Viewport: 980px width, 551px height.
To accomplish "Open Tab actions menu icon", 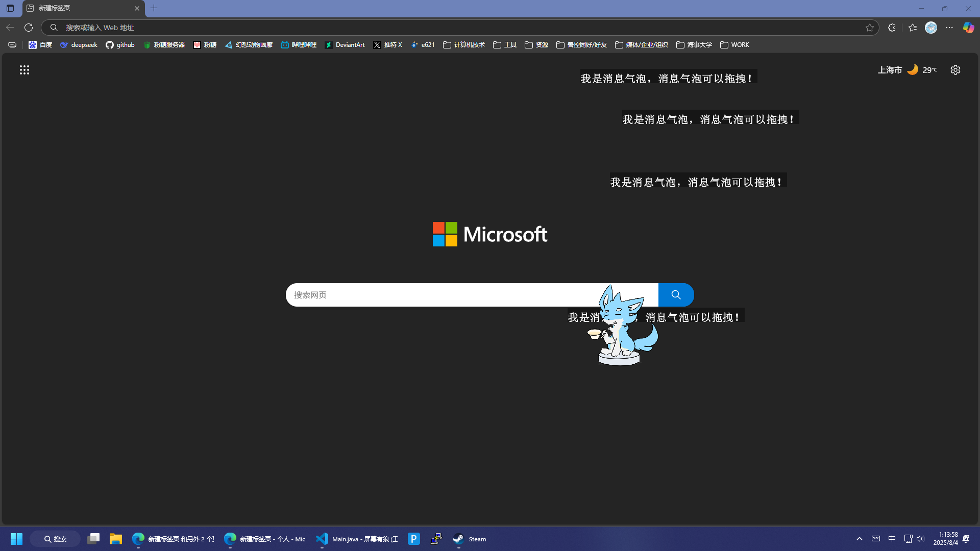I will point(10,8).
